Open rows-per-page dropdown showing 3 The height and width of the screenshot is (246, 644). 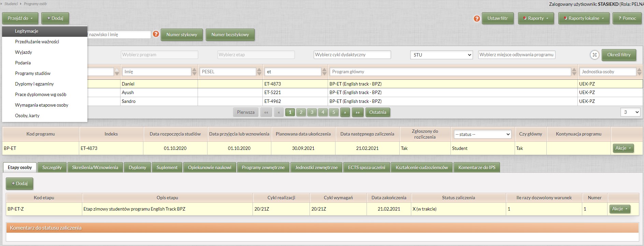[x=630, y=112]
